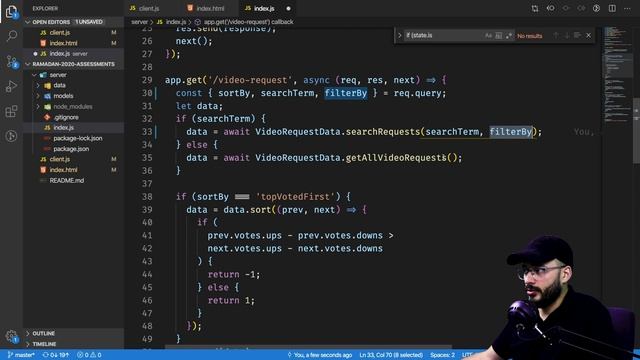Click server in breadcrumb path
This screenshot has height=360, width=640.
click(139, 22)
